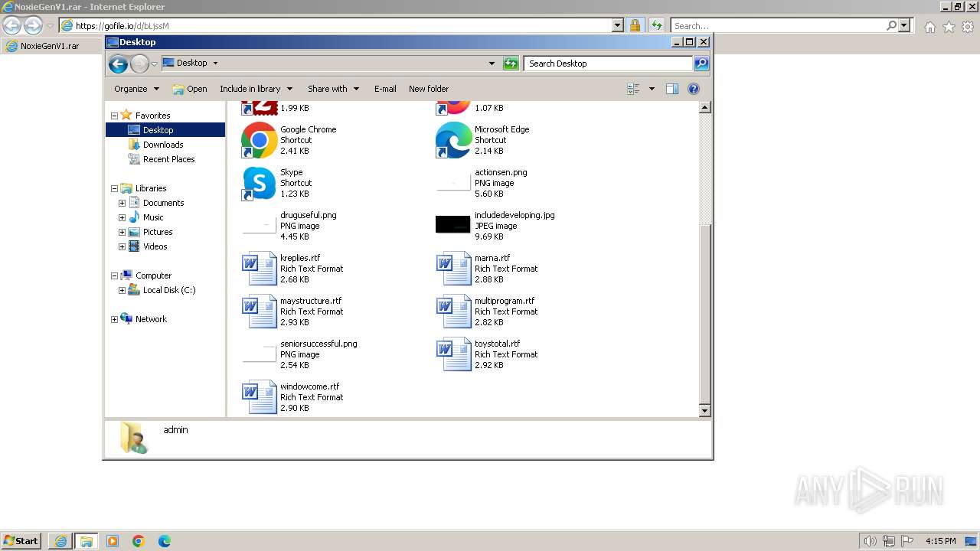This screenshot has width=980, height=551.
Task: Open the address bar previous locations dropdown
Action: pos(492,64)
